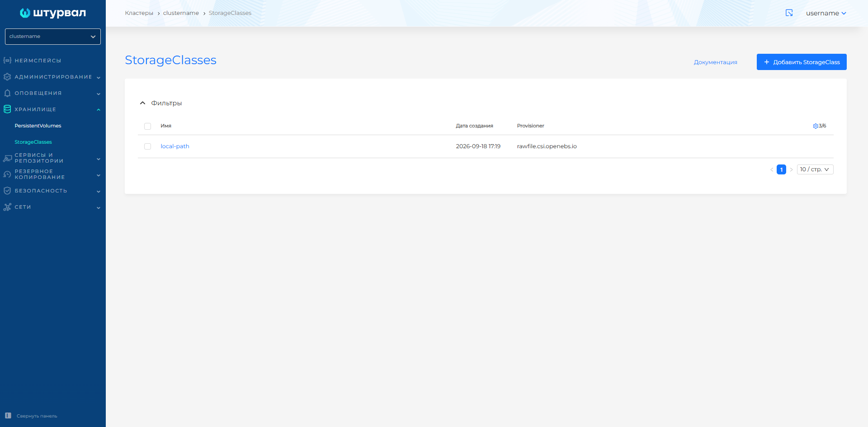Open the clustername selector dropdown
Screen dimensions: 868x427
coord(53,37)
